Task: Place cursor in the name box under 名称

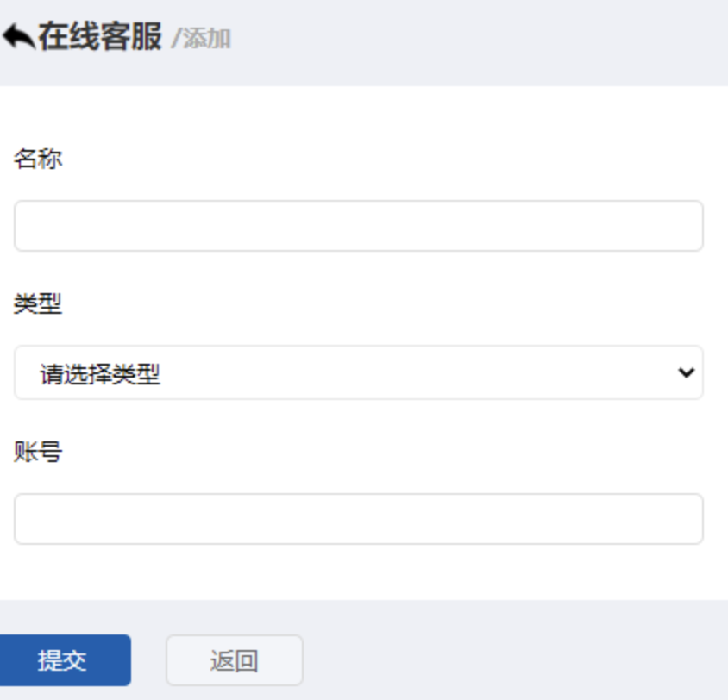Action: click(x=359, y=226)
